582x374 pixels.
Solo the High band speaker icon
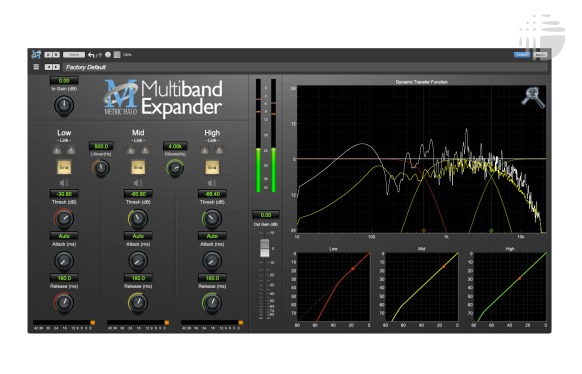click(x=212, y=183)
